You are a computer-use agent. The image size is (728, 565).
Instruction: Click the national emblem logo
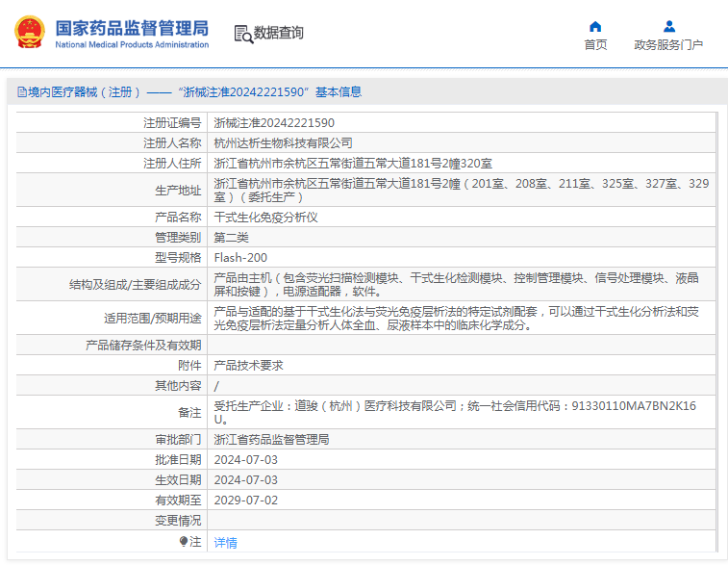pyautogui.click(x=30, y=32)
